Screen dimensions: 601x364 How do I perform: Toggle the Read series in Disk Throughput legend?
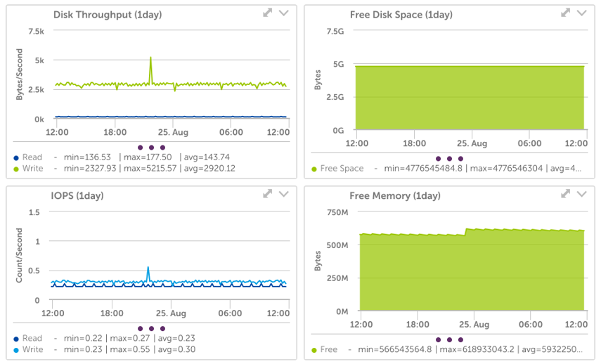click(x=27, y=157)
